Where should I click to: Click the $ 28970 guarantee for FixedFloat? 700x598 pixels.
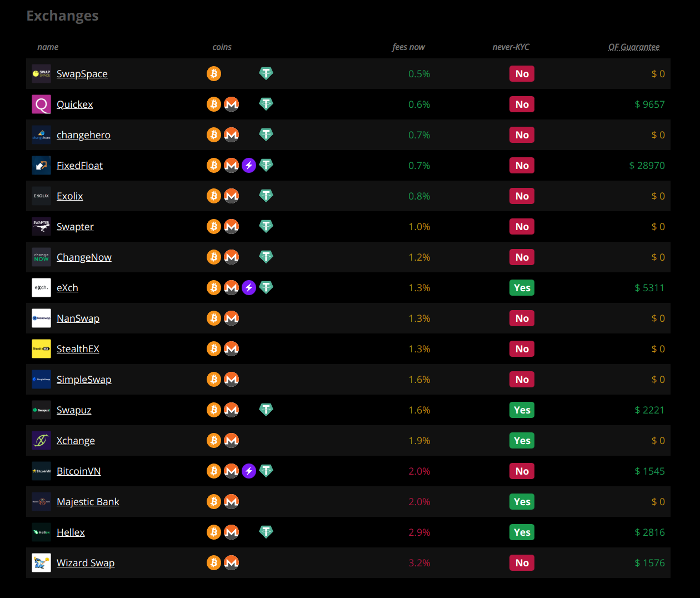647,166
